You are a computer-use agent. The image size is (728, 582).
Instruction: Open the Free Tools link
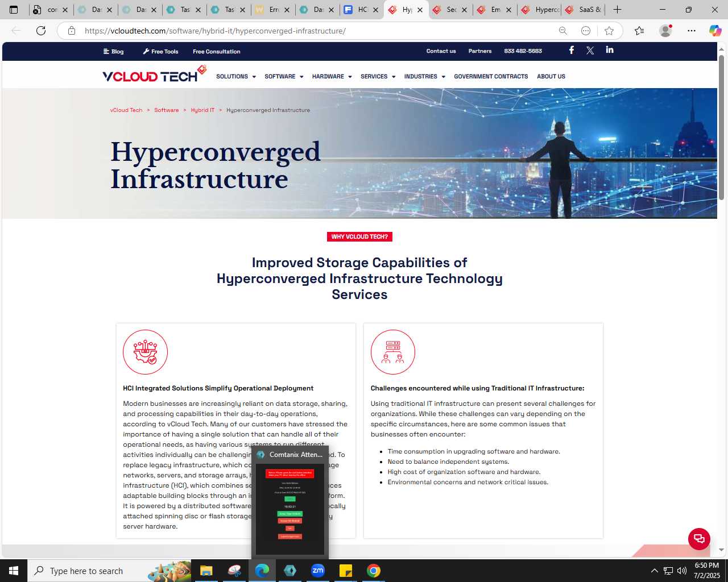click(160, 51)
